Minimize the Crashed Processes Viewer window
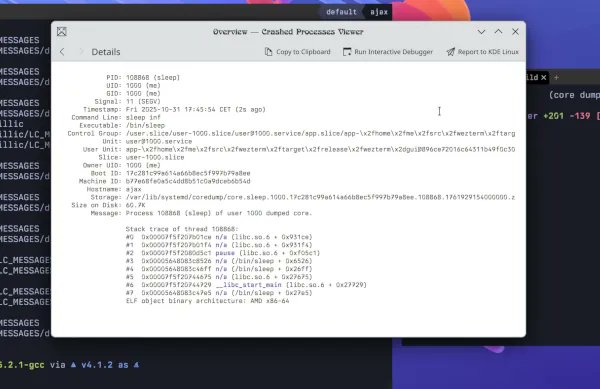This screenshot has width=600, height=389. [x=481, y=32]
